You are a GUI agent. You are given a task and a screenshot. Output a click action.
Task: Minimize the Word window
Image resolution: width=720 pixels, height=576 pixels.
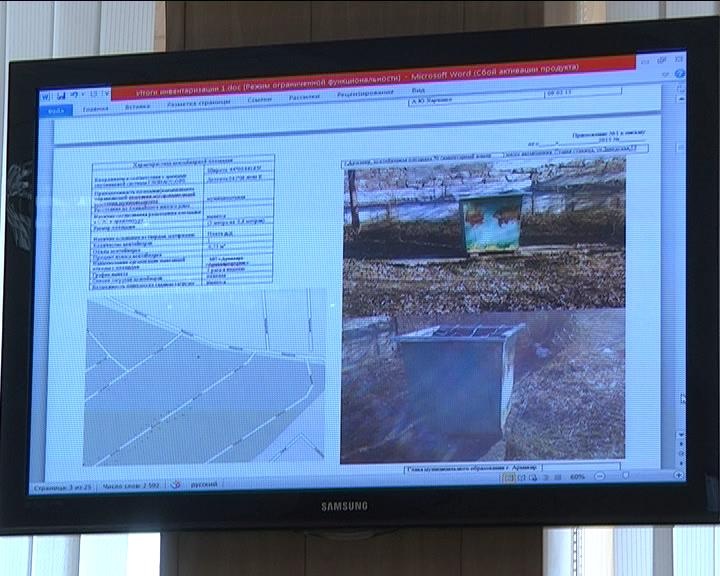pyautogui.click(x=645, y=62)
